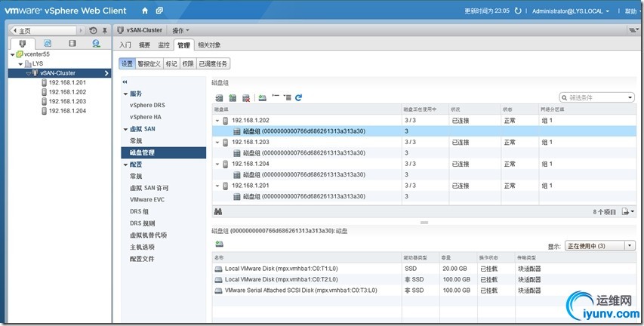Click the remove disk group icon
644x326 pixels.
coord(246,97)
